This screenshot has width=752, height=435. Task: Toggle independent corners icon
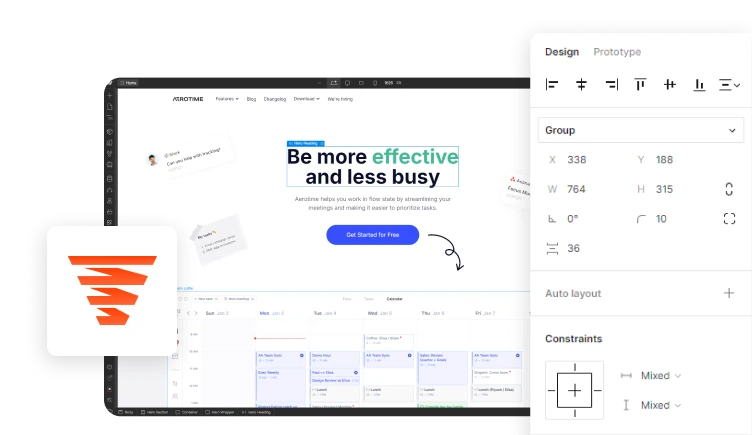729,219
